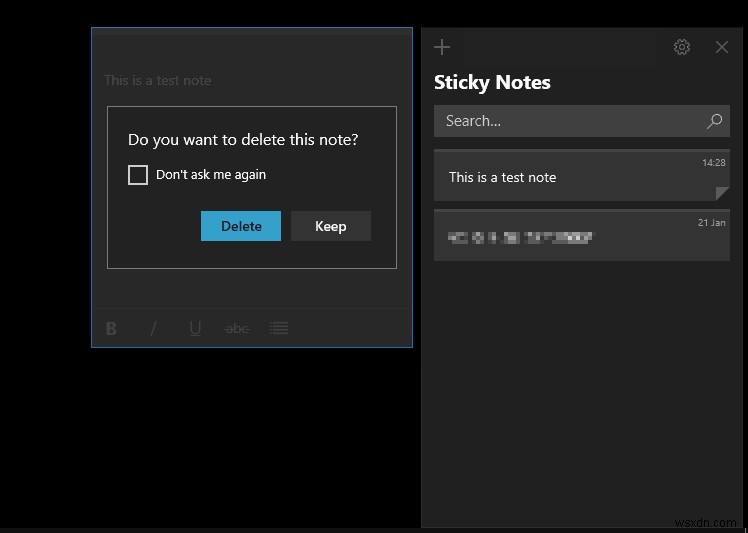The width and height of the screenshot is (748, 533).
Task: Open the blurred note dated 21 Jan
Action: pyautogui.click(x=582, y=235)
